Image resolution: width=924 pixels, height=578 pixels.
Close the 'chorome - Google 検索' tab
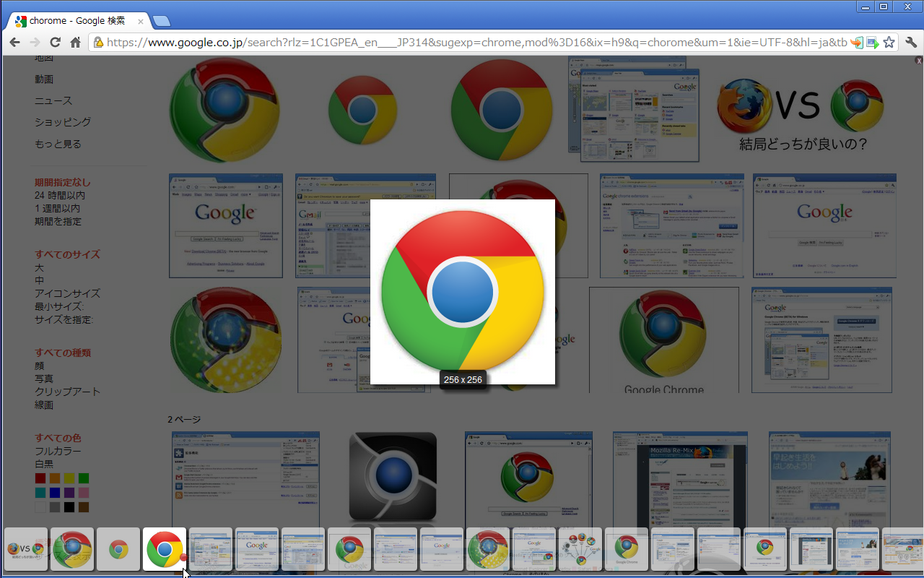pyautogui.click(x=141, y=22)
